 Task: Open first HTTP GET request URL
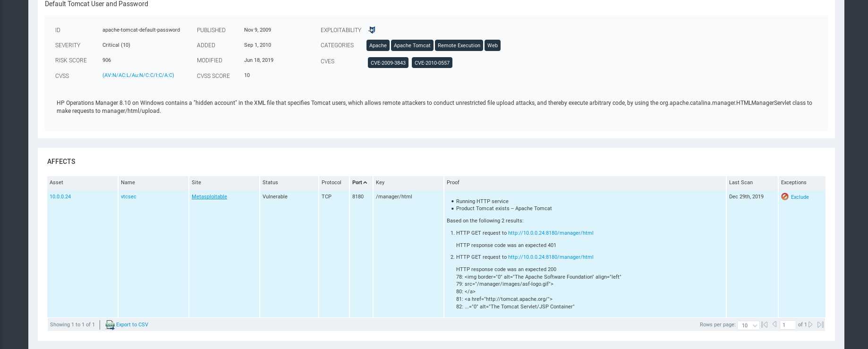551,233
